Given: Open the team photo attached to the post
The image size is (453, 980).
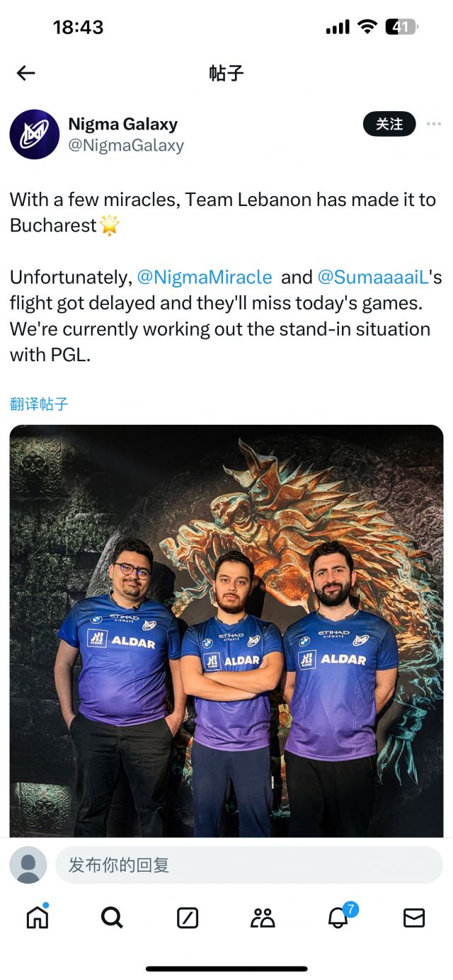Looking at the screenshot, I should [226, 631].
